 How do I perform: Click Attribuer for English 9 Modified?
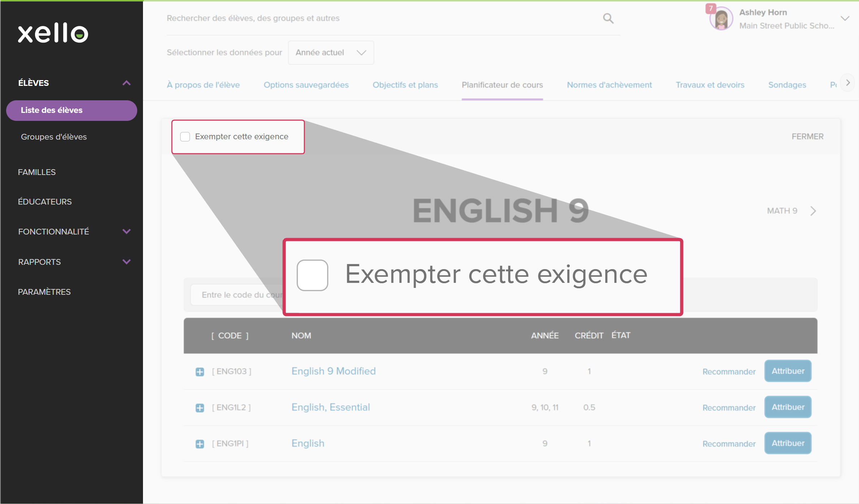click(788, 371)
